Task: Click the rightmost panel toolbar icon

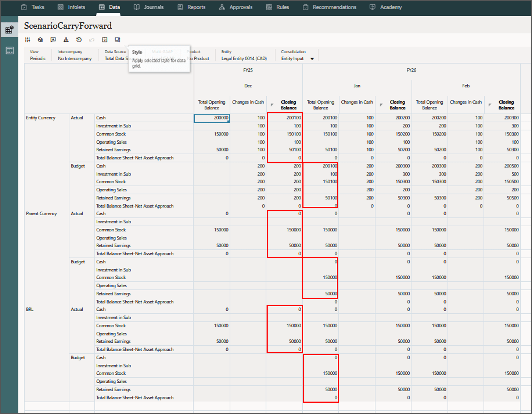Action: [117, 40]
